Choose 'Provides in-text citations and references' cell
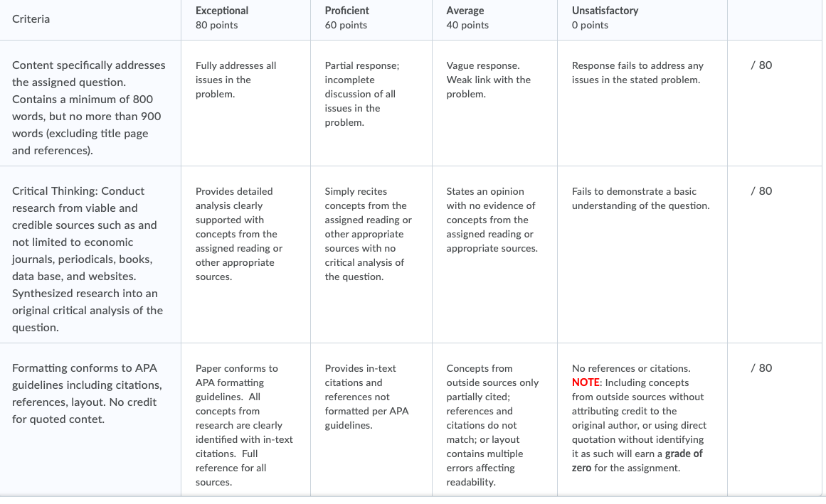 tap(371, 420)
